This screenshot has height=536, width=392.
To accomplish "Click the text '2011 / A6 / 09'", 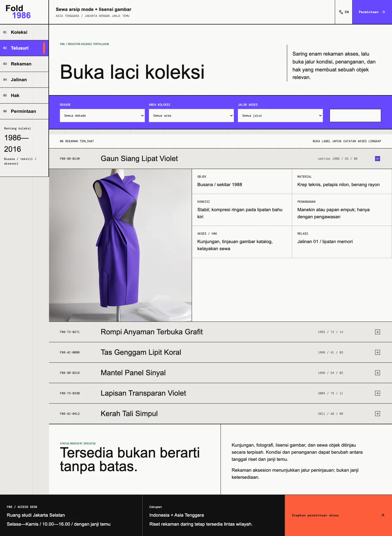I will tap(330, 414).
